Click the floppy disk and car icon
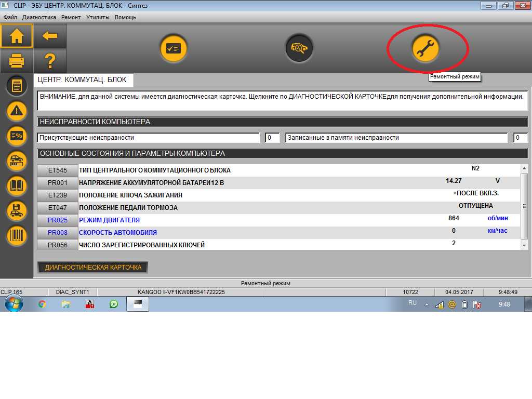This screenshot has width=532, height=399. pos(17,210)
